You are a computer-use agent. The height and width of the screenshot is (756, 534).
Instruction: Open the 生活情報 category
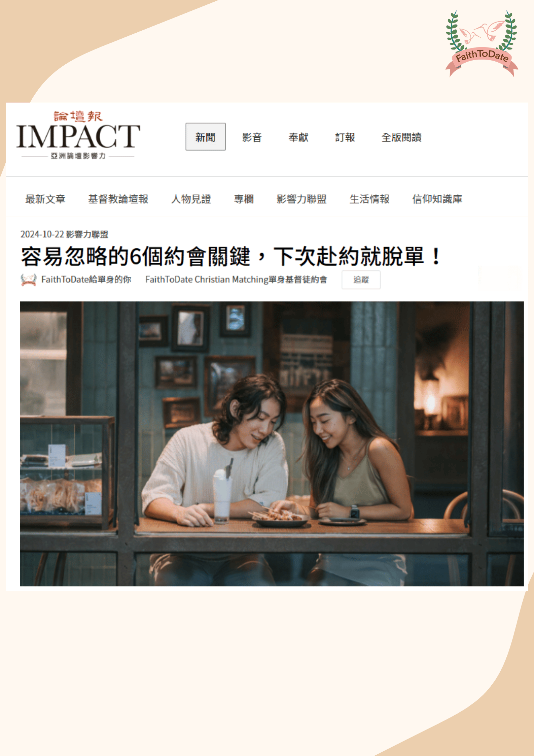369,199
